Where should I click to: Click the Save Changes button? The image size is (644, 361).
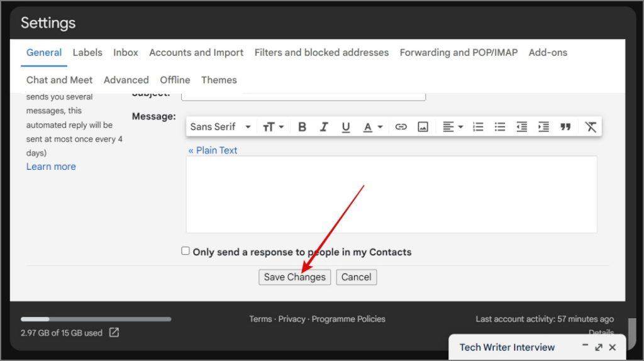click(294, 277)
